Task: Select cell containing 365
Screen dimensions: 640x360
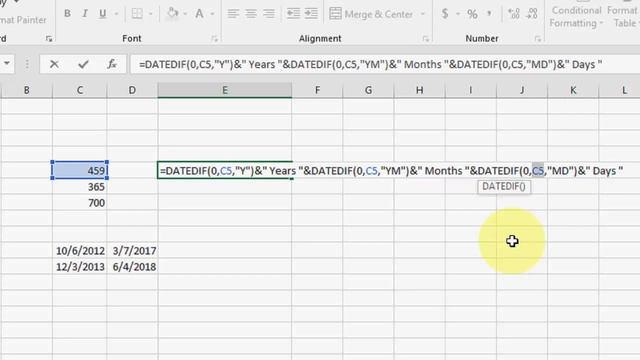Action: coord(80,187)
